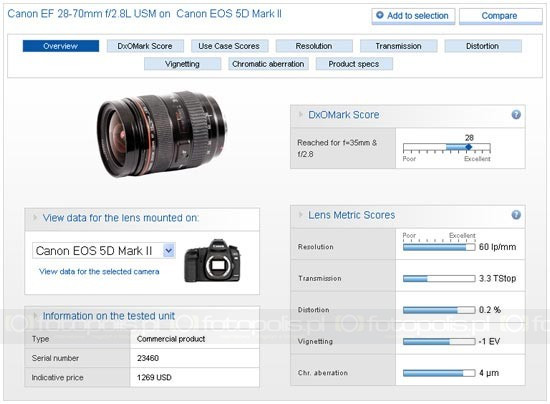The image size is (550, 404).
Task: Open the Use Case Scores tab
Action: pyautogui.click(x=229, y=46)
